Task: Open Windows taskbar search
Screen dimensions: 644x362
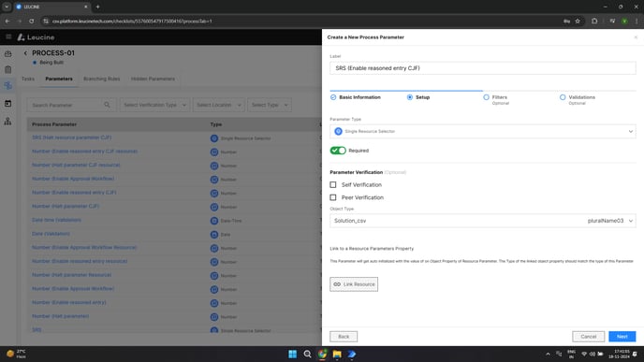Action: [x=307, y=354]
